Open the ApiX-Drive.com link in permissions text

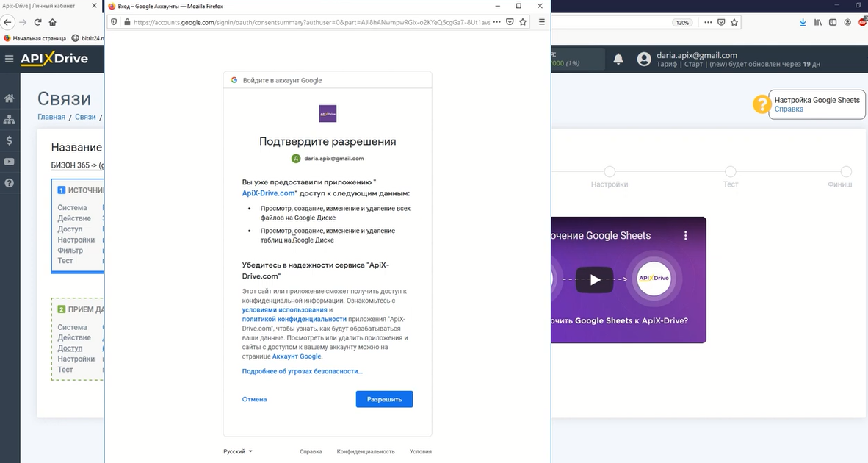point(269,193)
